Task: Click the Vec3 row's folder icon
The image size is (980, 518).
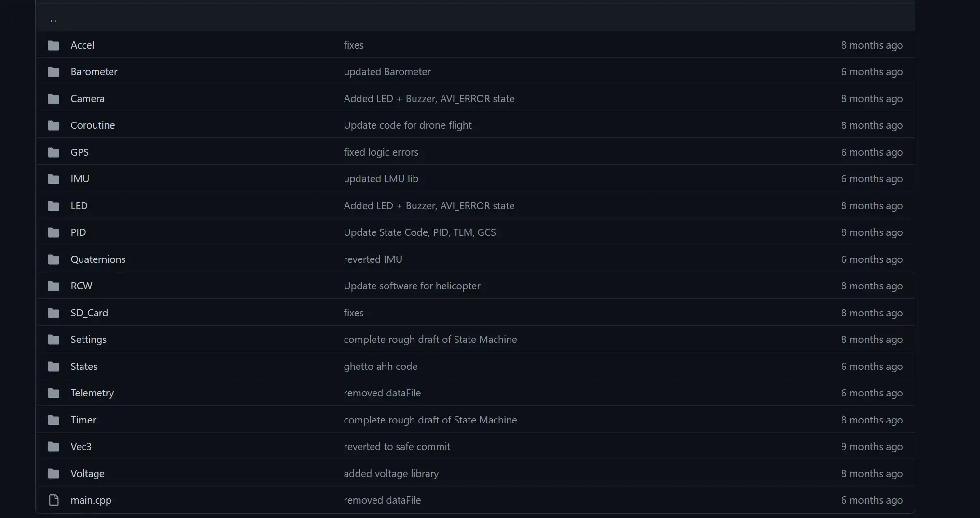Action: 54,447
